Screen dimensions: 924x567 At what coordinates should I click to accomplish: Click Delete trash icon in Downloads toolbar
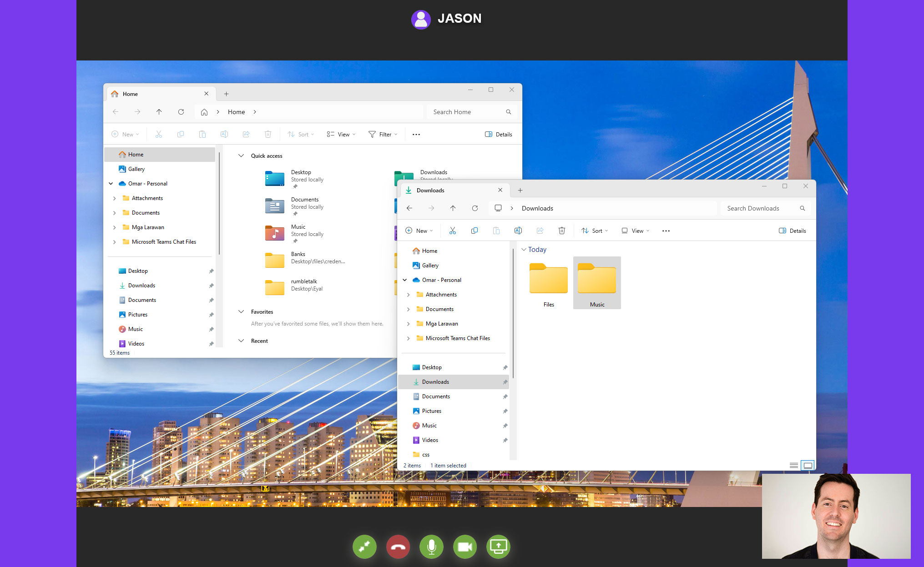tap(561, 231)
